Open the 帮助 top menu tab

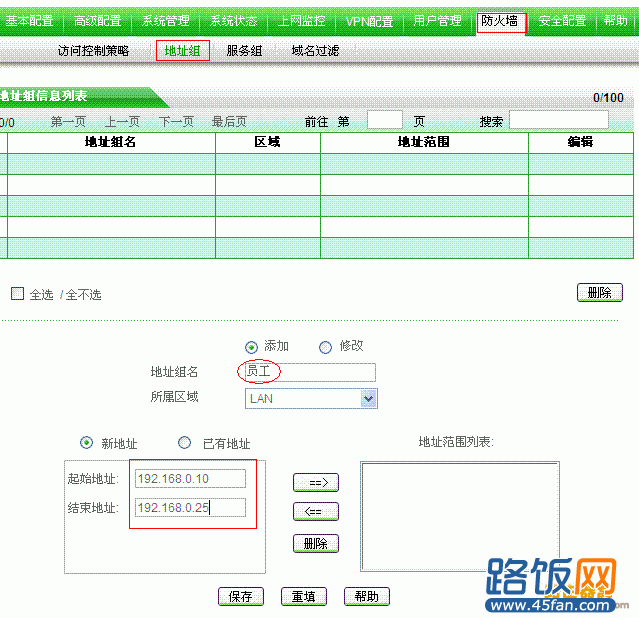[615, 20]
